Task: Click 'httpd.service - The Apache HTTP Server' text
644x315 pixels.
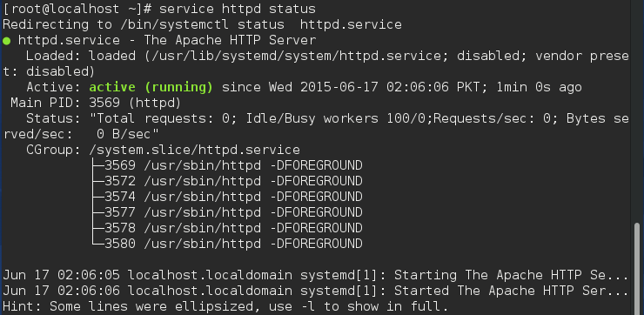Action: pyautogui.click(x=167, y=40)
